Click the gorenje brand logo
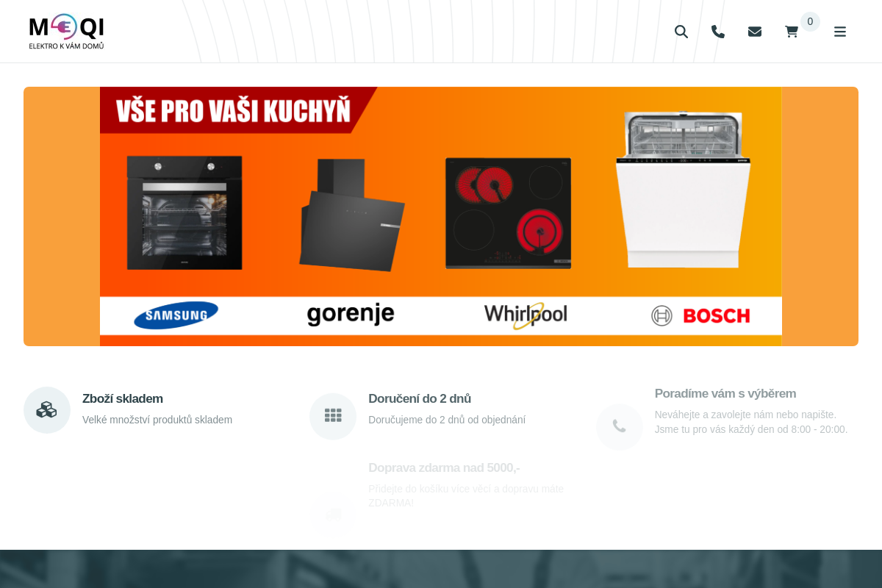 [x=351, y=315]
